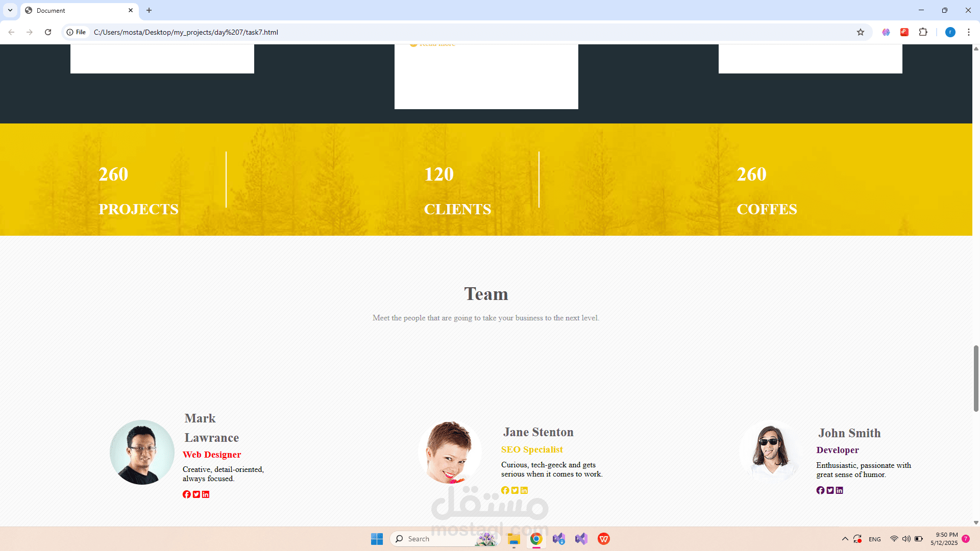Image resolution: width=980 pixels, height=551 pixels.
Task: Click the SEO Specialist title
Action: coord(532,449)
